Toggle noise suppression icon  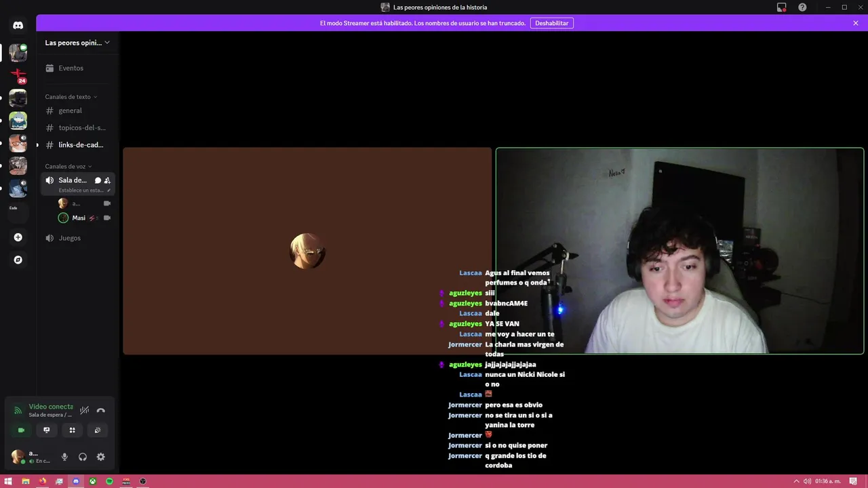coord(85,410)
